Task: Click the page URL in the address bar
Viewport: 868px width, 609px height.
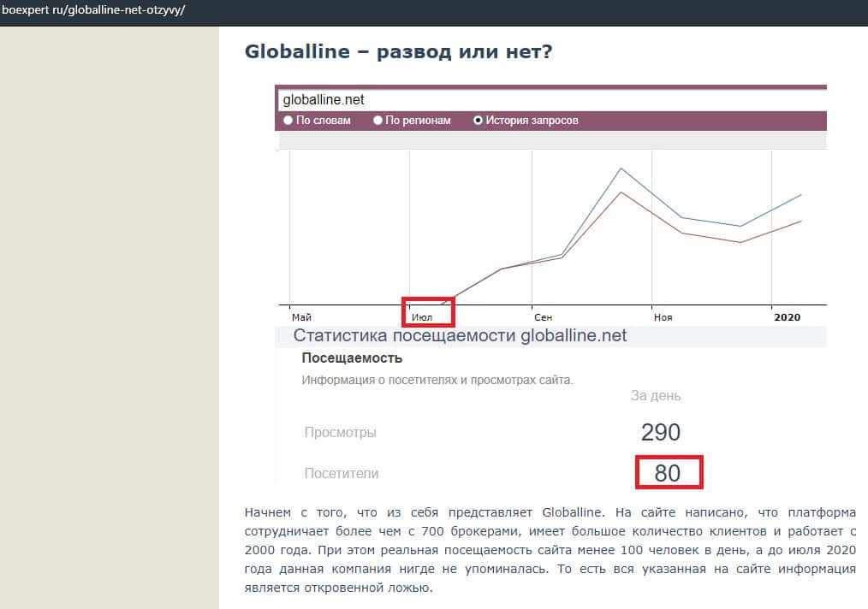Action: [x=92, y=11]
